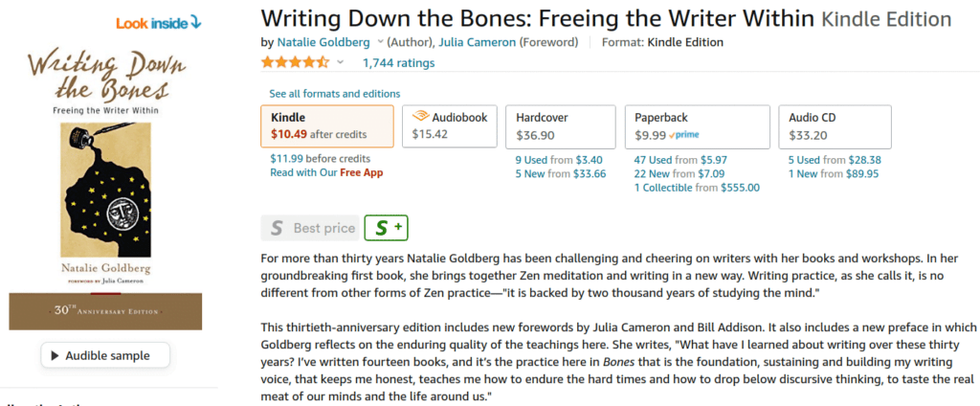This screenshot has width=980, height=406.
Task: Choose the Paperback format option
Action: coord(697,125)
